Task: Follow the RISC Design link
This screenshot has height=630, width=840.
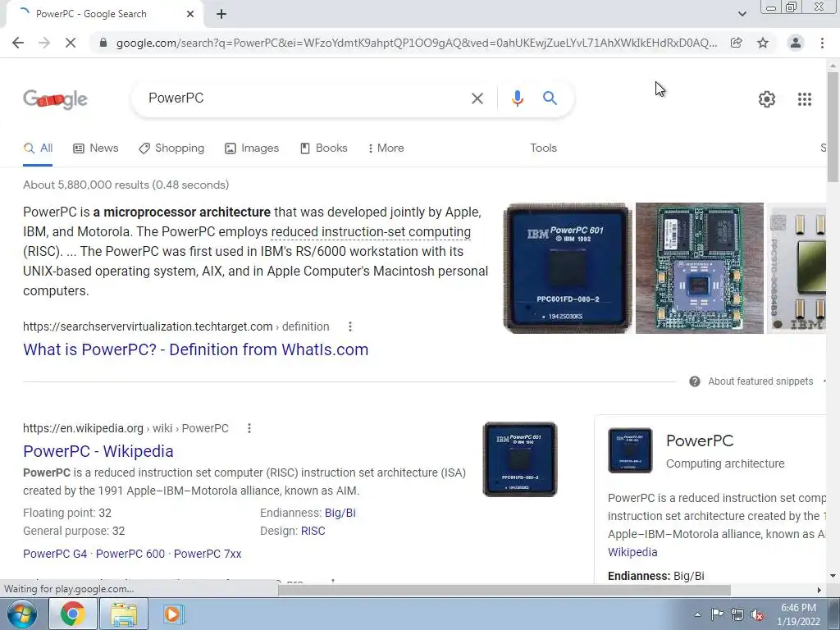Action: click(x=313, y=532)
